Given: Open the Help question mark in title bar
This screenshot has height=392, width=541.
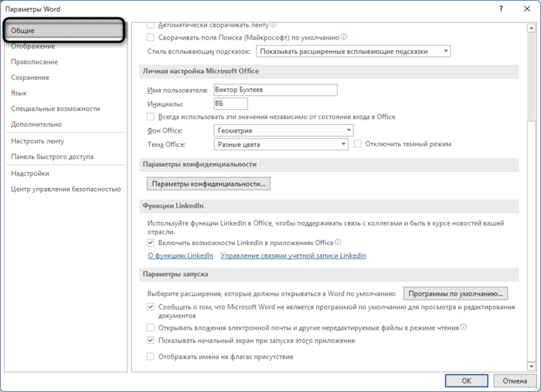Looking at the screenshot, I should 501,9.
